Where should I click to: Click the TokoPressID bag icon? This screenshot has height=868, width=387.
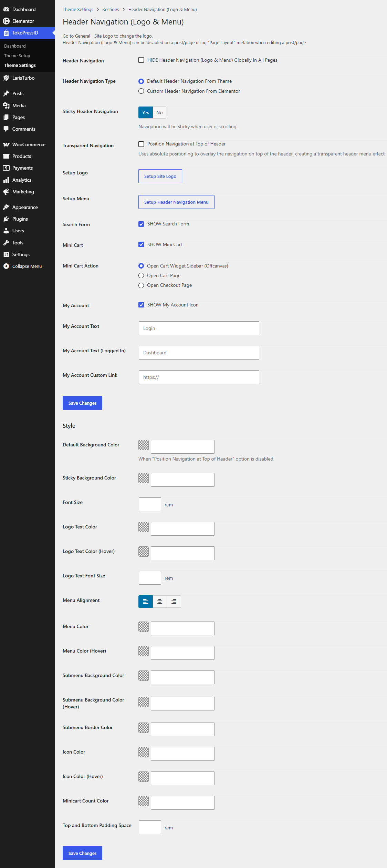(x=6, y=33)
